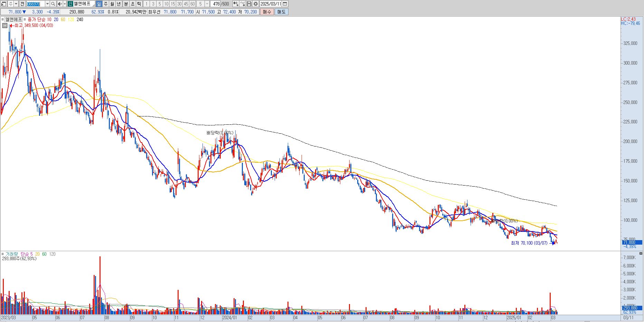Click the candlestick chart type icon
This screenshot has width=644, height=322.
coord(236,4)
